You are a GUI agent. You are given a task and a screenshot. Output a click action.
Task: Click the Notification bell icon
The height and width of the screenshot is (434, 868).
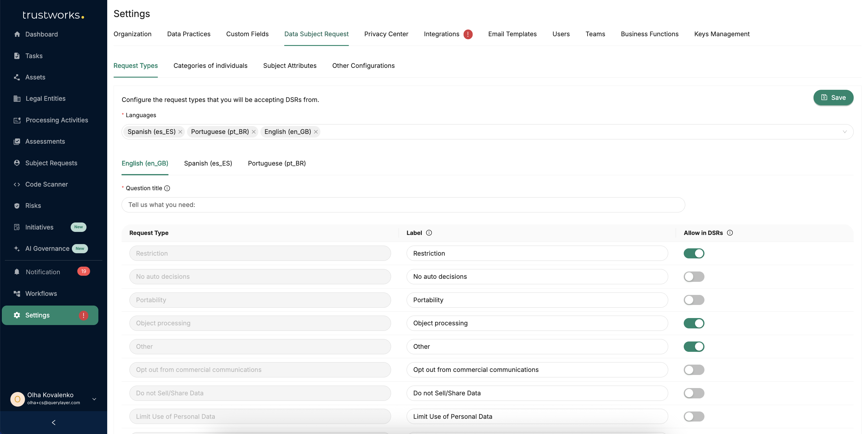point(17,272)
